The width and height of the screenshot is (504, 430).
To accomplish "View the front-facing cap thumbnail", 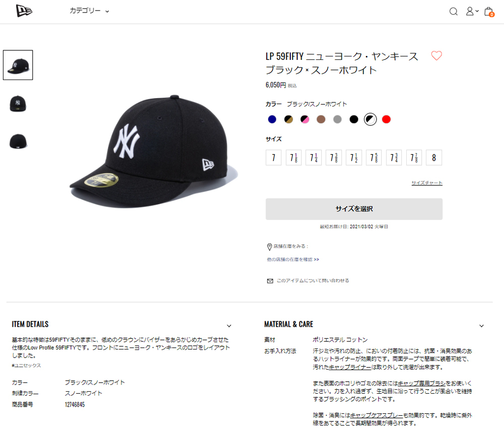I will [18, 104].
